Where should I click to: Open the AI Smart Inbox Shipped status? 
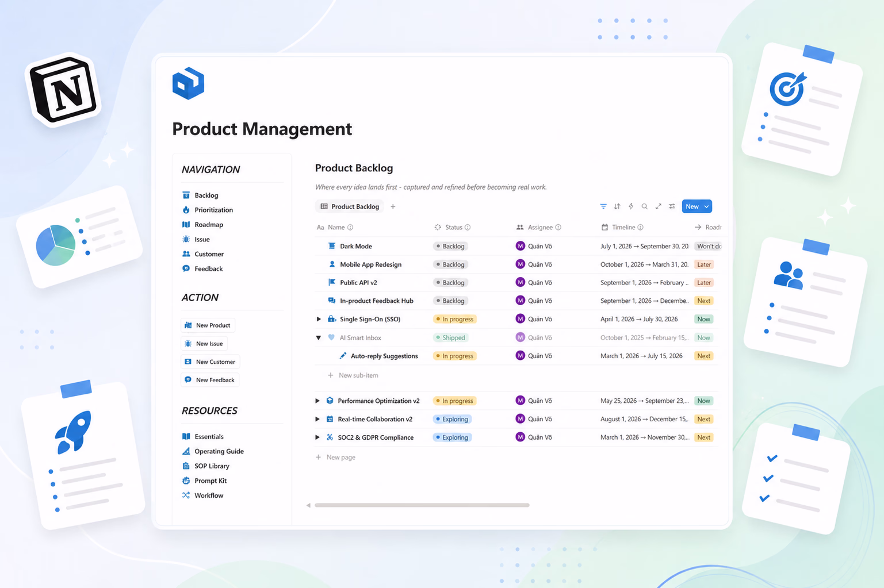coord(450,337)
